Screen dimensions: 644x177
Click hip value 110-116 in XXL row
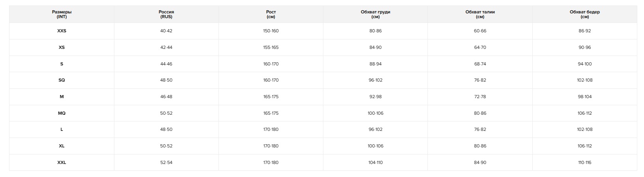click(584, 162)
